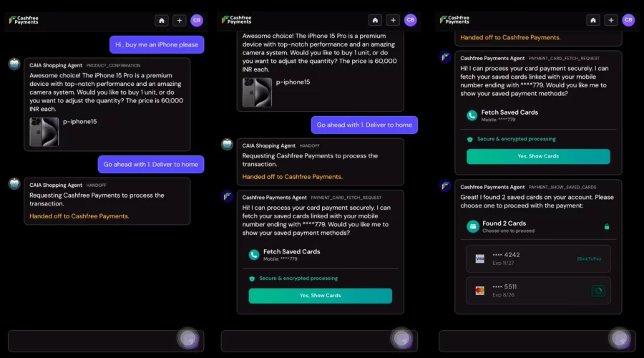Click the "Hi, buy me an iPhone please" message bubble
Viewport: 644px width, 358px height.
pos(157,45)
